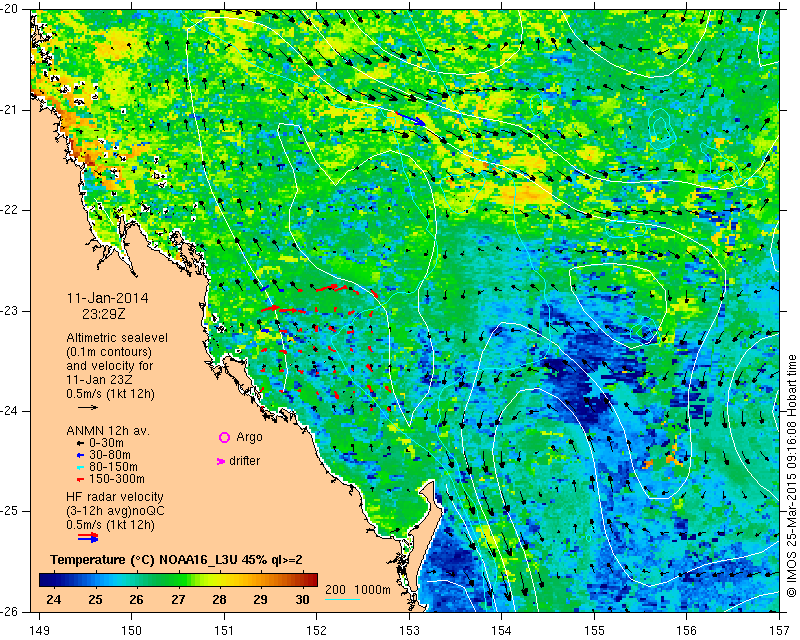Click the red 150-300m legend arrow

click(x=80, y=479)
